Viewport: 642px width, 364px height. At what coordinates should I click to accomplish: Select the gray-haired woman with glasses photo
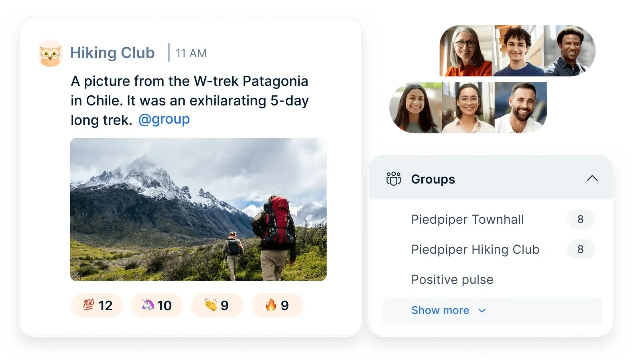pyautogui.click(x=466, y=51)
